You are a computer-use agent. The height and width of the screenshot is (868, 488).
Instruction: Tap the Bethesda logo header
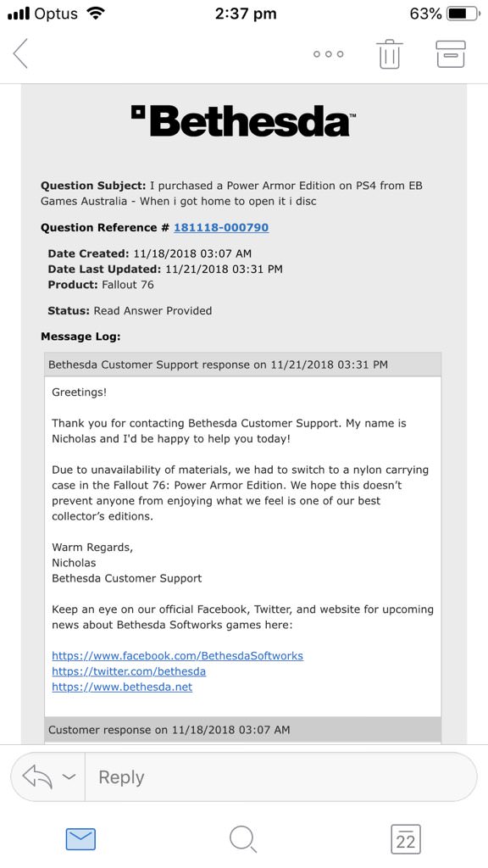tap(243, 120)
